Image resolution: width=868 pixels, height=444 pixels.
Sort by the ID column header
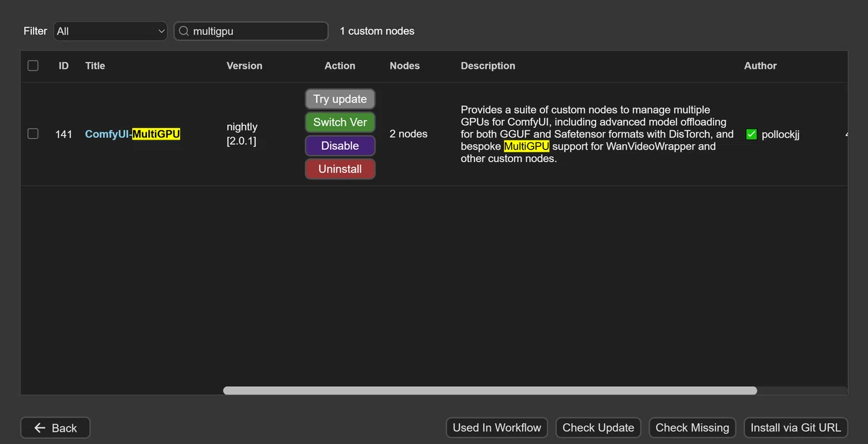(64, 66)
